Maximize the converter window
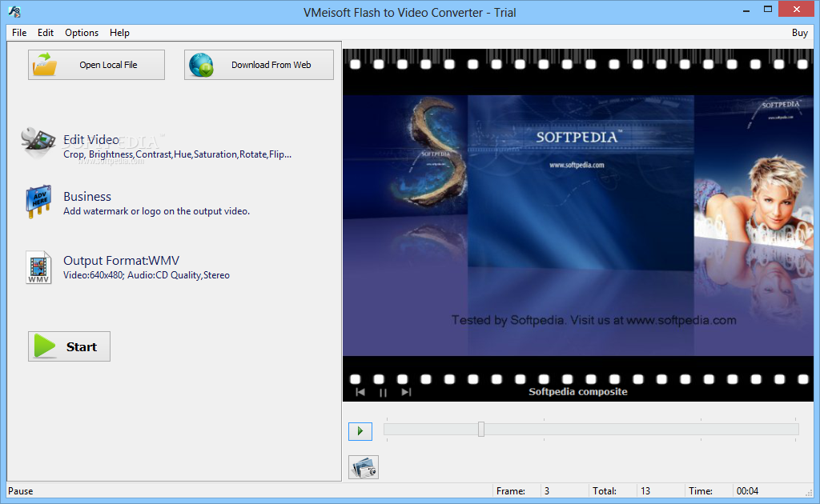 click(x=768, y=10)
